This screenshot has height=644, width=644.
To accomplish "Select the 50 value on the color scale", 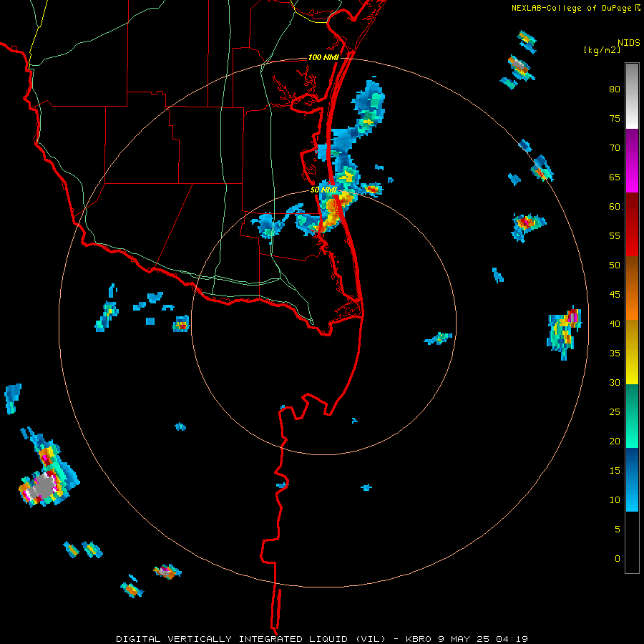I will (x=615, y=265).
